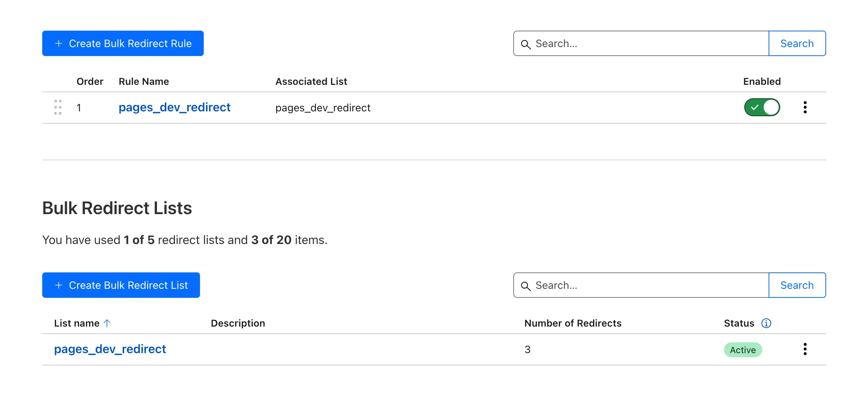
Task: Click plus icon on Create Bulk Redirect List
Action: tap(59, 285)
